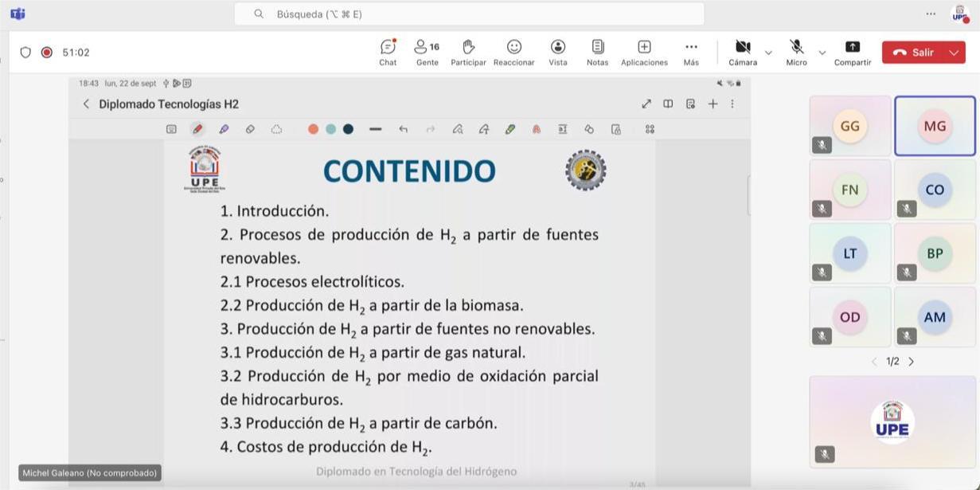This screenshot has height=490, width=980.
Task: Open the Vista layout menu
Action: click(558, 52)
